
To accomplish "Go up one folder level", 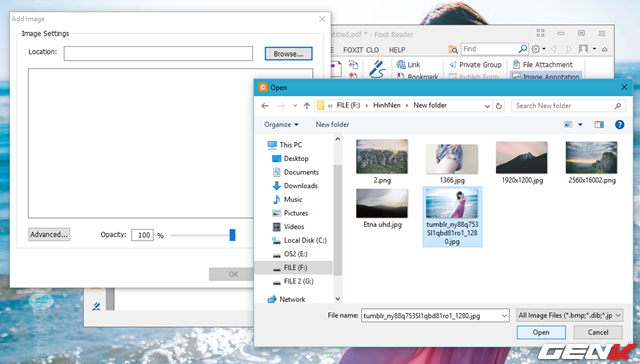I will (307, 106).
